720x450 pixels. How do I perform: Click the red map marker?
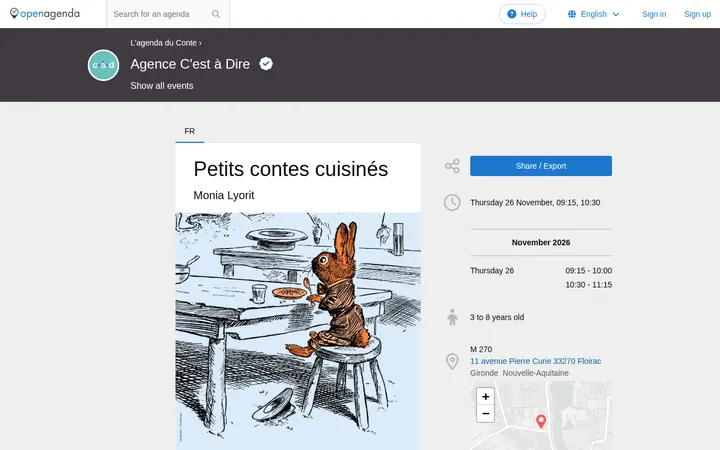tap(541, 421)
